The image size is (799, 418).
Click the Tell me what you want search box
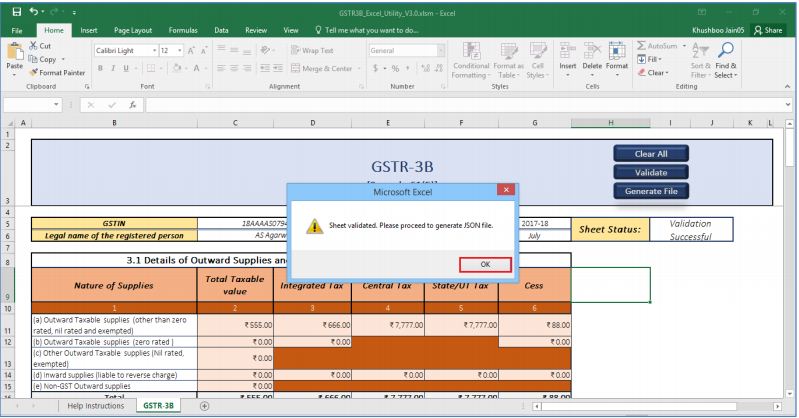coord(367,31)
